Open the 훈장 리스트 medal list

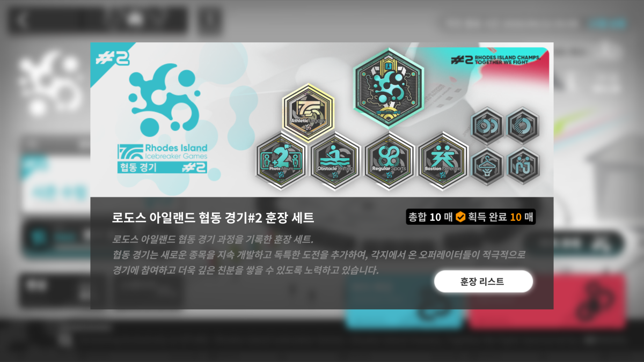click(x=483, y=282)
